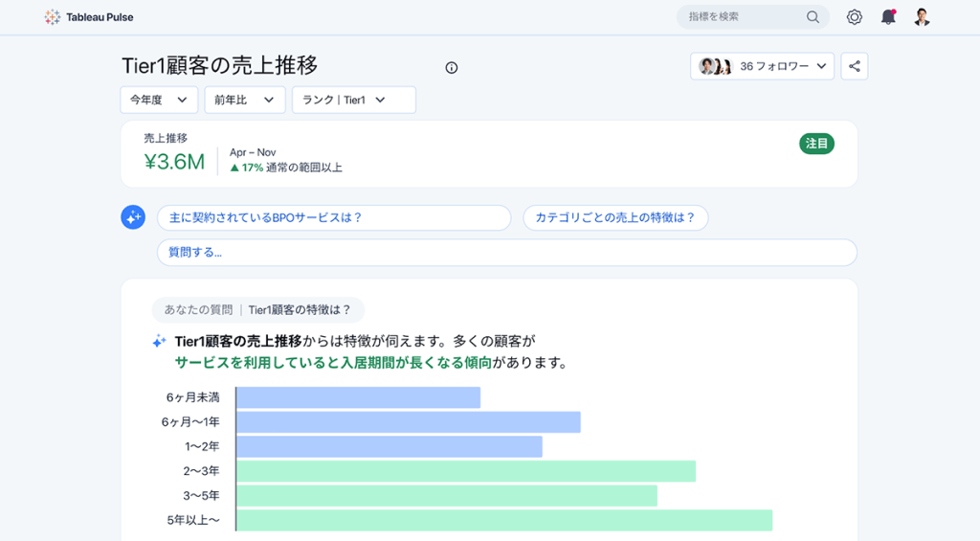Expand the 今年度 period dropdown
This screenshot has height=541, width=980.
point(159,100)
